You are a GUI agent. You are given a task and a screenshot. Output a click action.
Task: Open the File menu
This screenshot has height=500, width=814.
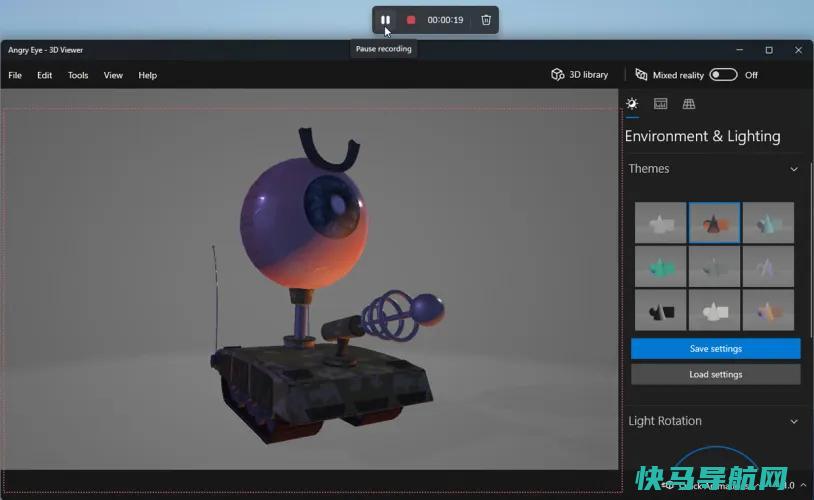pos(15,75)
